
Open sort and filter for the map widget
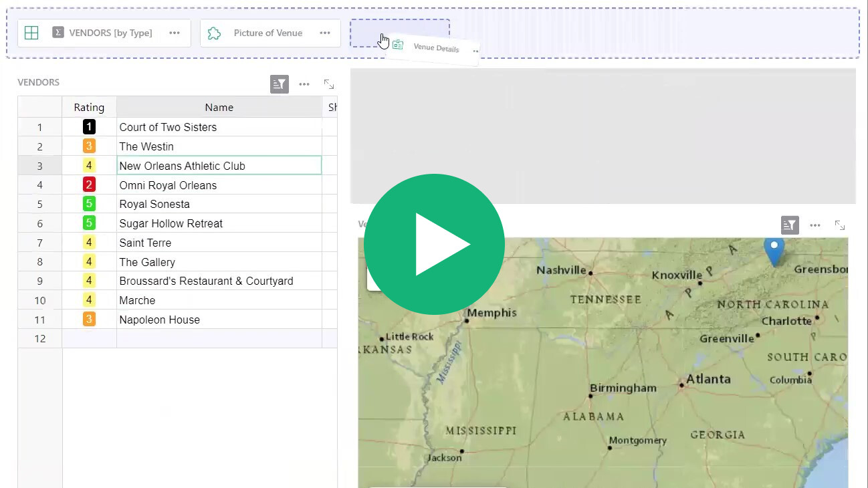point(790,225)
